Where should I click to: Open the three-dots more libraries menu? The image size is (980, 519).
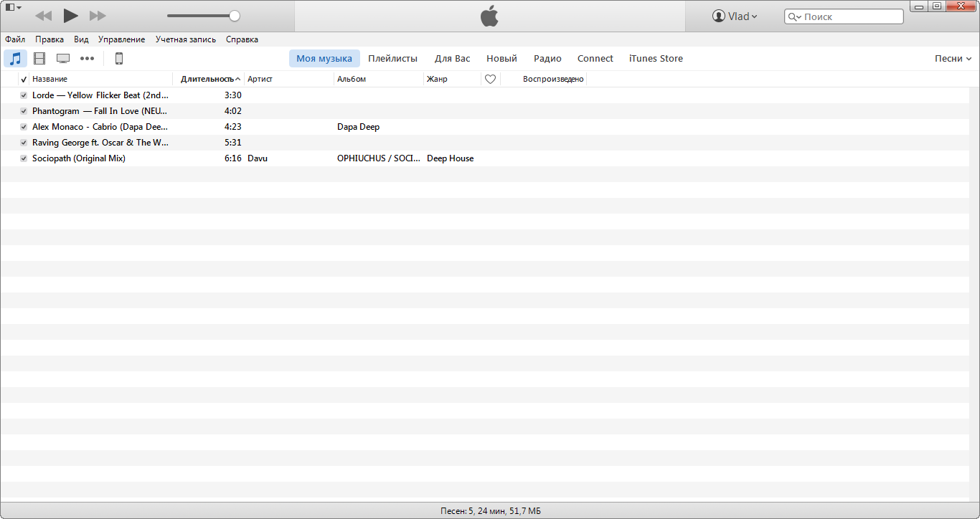(x=87, y=59)
